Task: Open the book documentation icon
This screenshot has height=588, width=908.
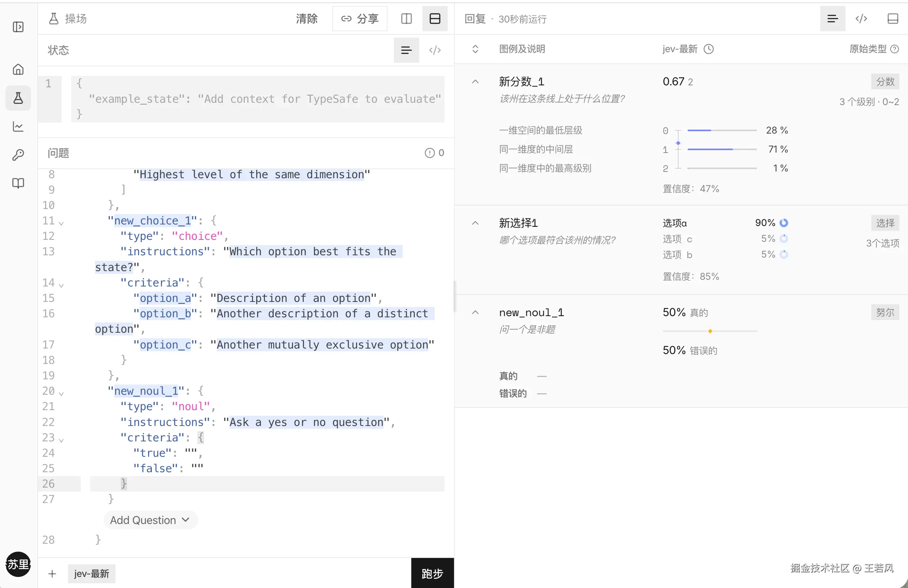Action: point(18,183)
